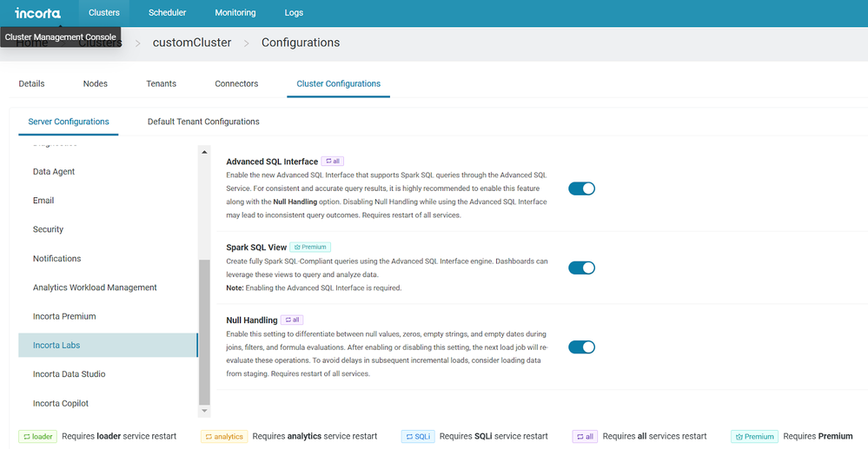Click the sidebar scroll down arrow
868x449 pixels.
(x=205, y=411)
